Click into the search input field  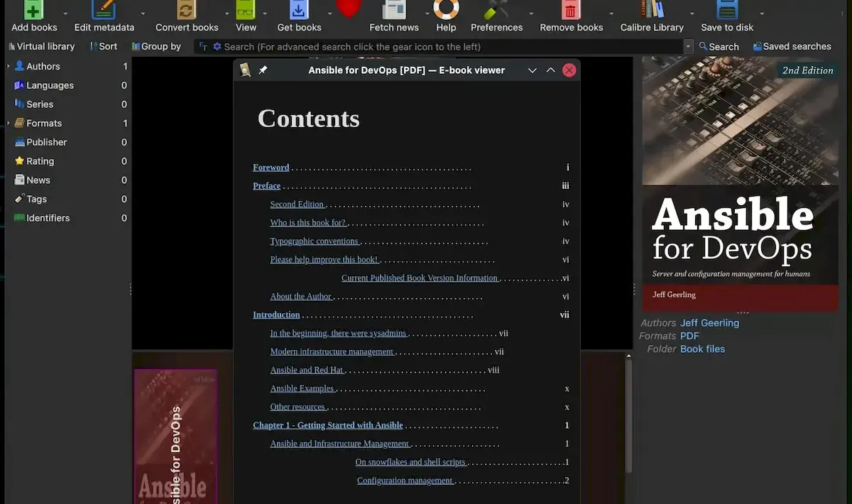tap(452, 46)
